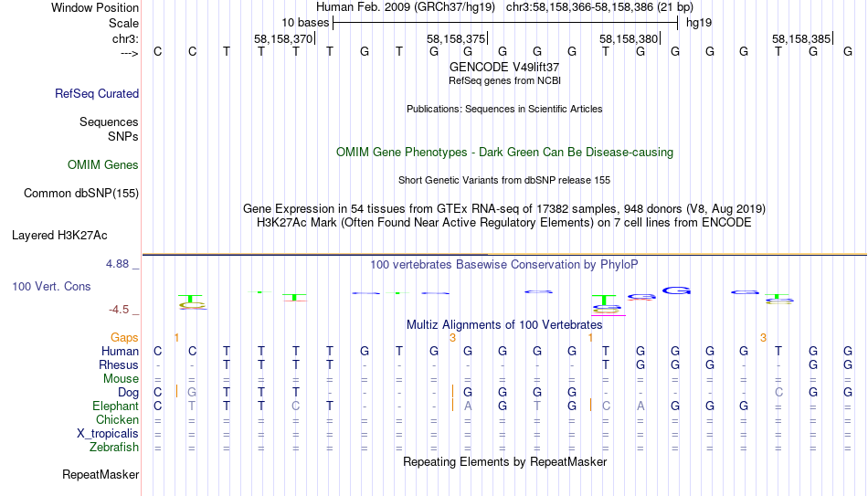Click 100 vertebrates Basewise Conservation by PhyloP title
Screen dimensions: 868x496
pyautogui.click(x=504, y=265)
